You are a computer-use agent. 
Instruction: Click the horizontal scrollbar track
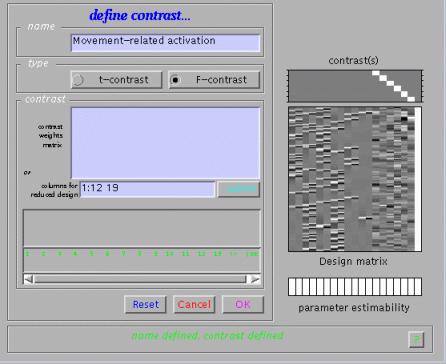point(140,279)
